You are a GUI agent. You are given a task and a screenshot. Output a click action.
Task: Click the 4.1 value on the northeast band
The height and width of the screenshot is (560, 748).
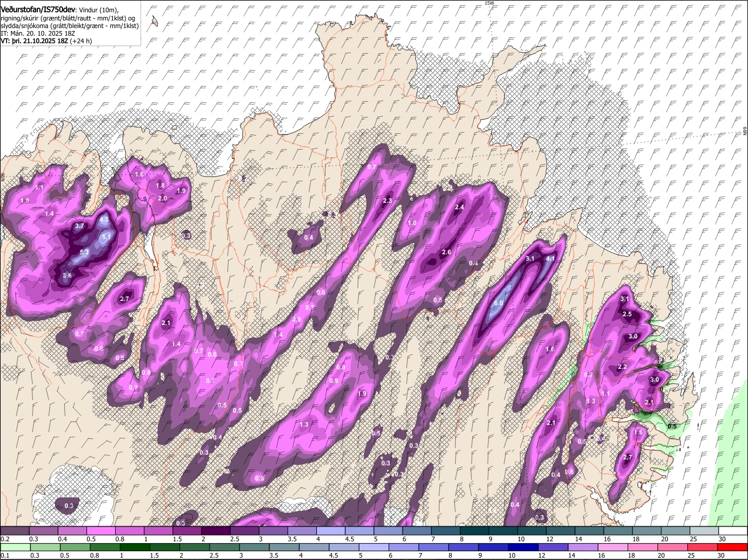point(550,258)
